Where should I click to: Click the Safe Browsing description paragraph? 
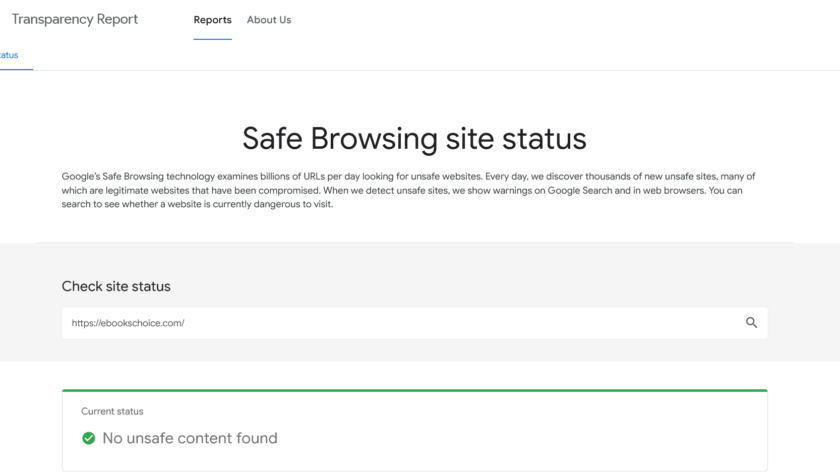tap(408, 190)
